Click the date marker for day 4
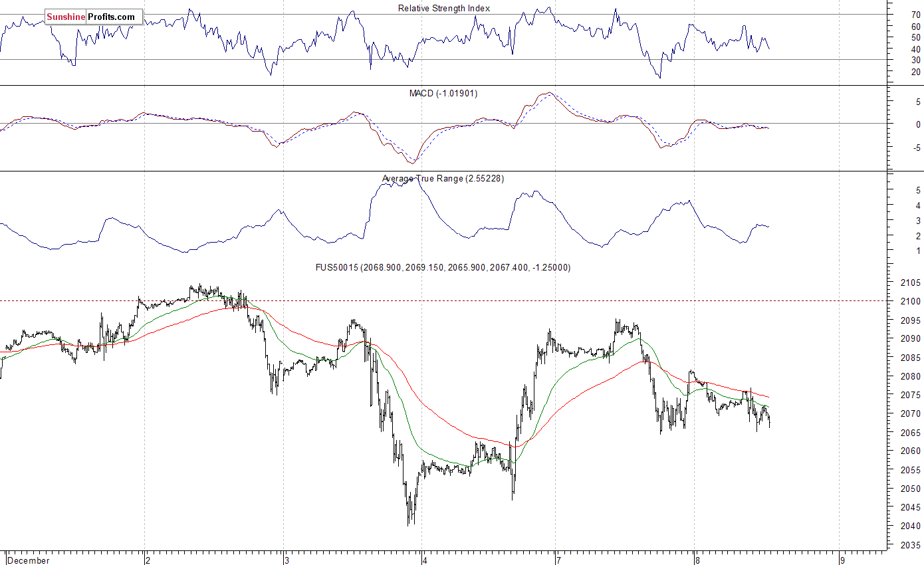Screen dimensions: 924x565 (425, 560)
